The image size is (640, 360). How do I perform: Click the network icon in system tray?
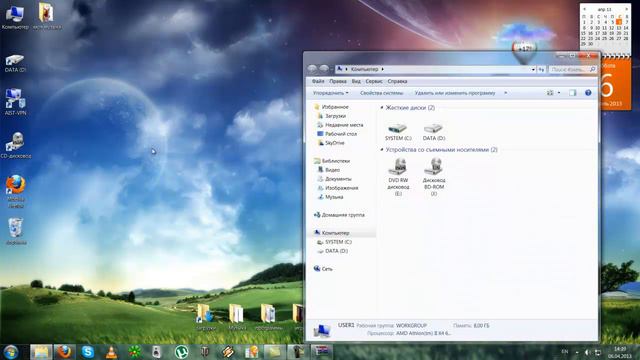tap(598, 352)
